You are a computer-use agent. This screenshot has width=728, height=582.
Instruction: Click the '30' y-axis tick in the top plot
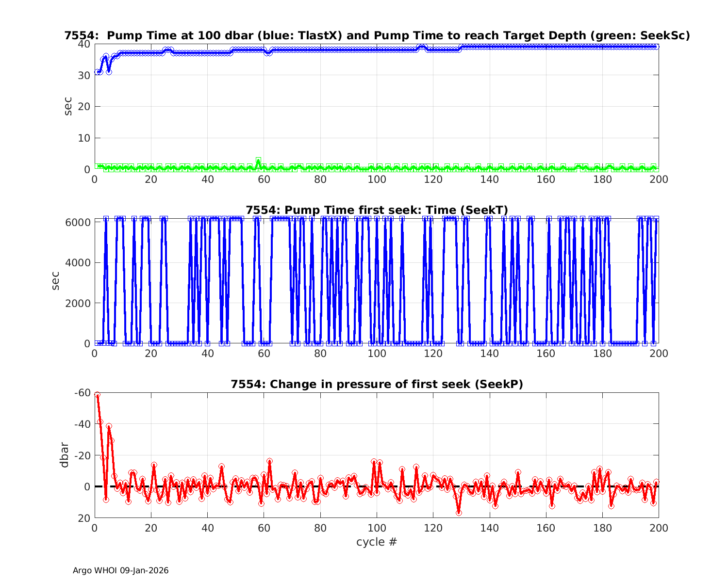tap(84, 75)
